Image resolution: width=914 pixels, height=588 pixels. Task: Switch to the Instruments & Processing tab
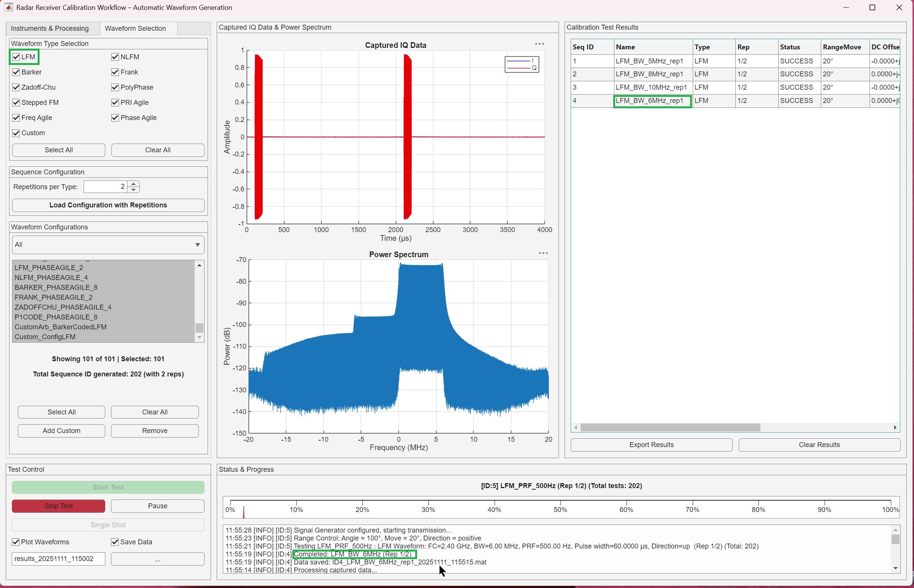[49, 28]
